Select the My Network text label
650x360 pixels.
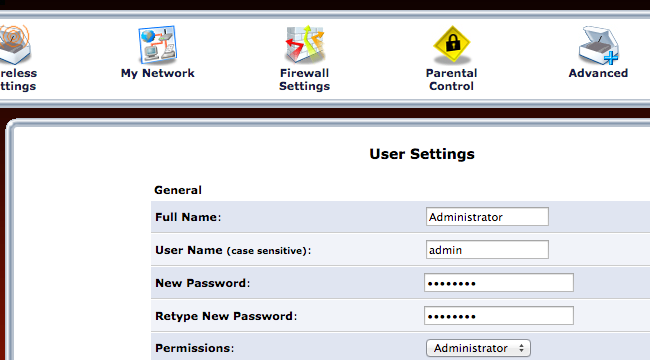pyautogui.click(x=158, y=73)
